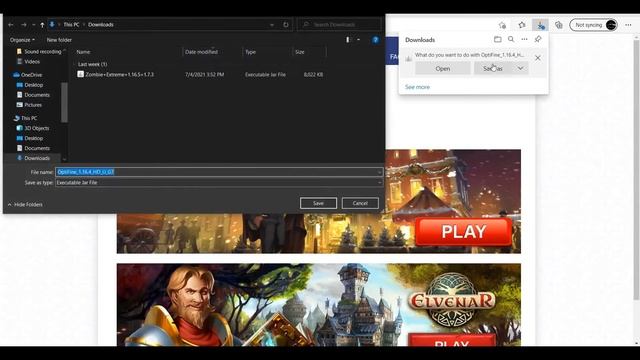Image resolution: width=640 pixels, height=360 pixels.
Task: Open downloads folder icon in Downloads panel
Action: [x=498, y=40]
